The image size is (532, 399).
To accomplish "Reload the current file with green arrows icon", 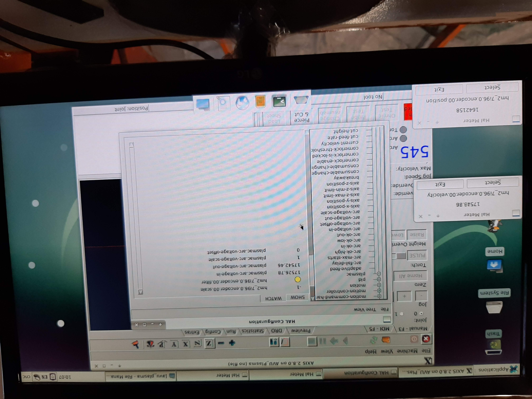I will coord(374,340).
